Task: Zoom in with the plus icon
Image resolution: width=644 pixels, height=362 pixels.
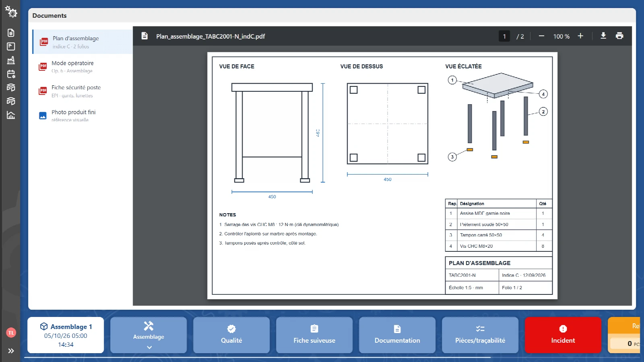Action: pyautogui.click(x=580, y=36)
